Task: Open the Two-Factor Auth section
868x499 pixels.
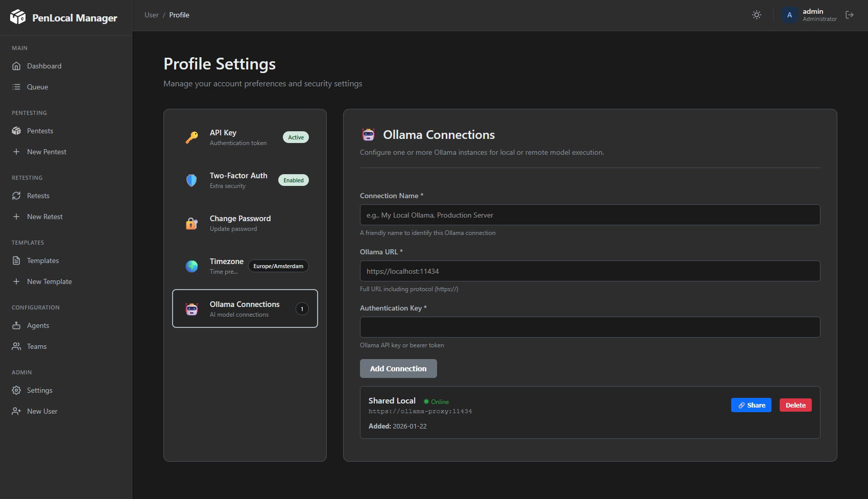Action: 245,180
